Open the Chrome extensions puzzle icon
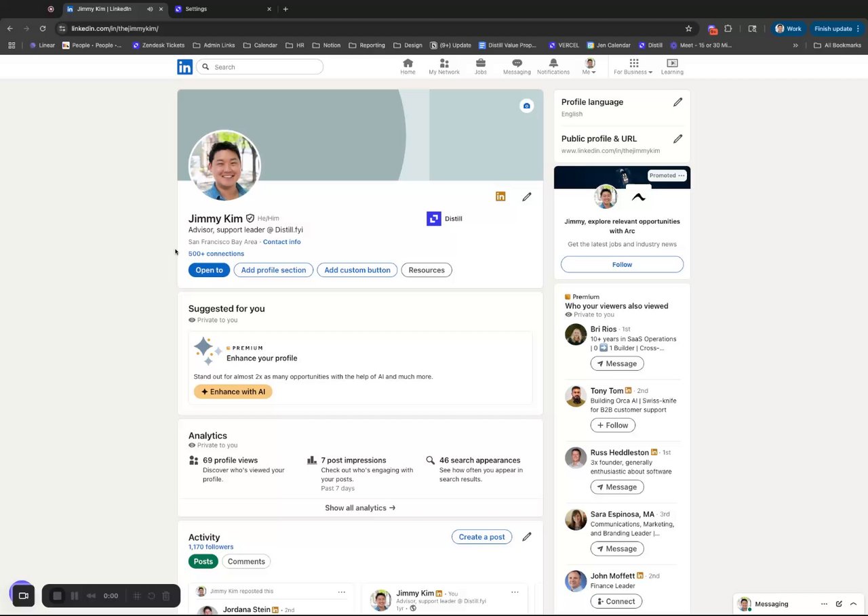Image resolution: width=868 pixels, height=616 pixels. pos(728,28)
